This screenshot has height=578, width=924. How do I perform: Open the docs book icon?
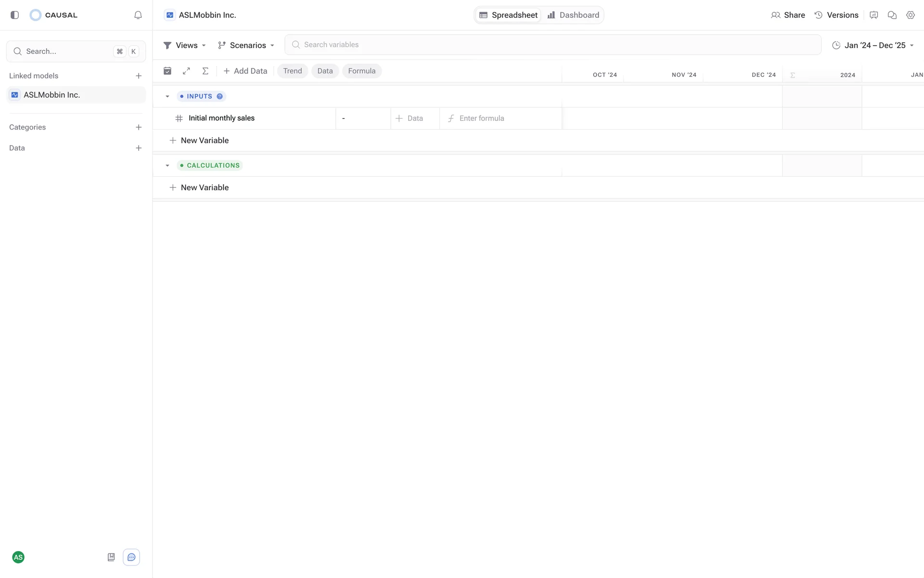click(111, 557)
